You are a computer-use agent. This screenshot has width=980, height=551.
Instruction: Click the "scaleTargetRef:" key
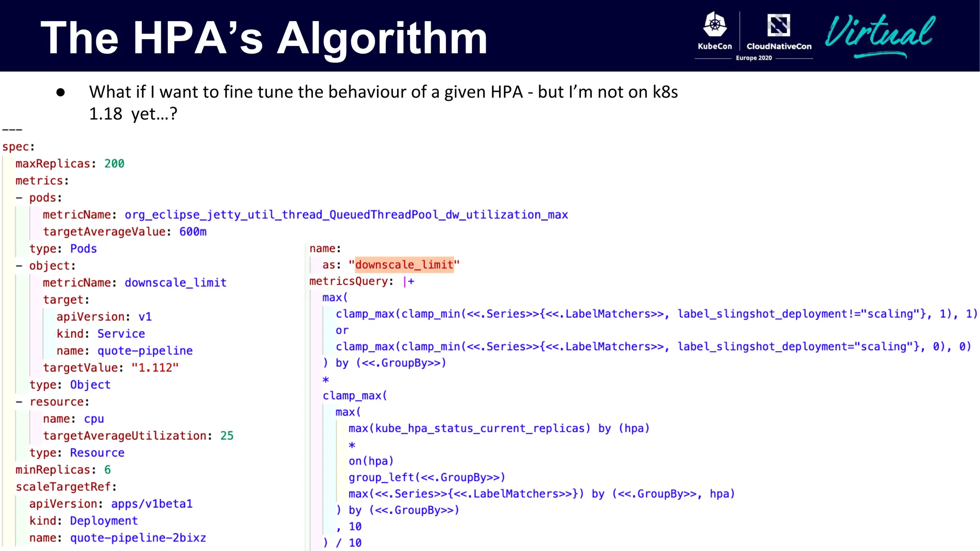click(66, 487)
